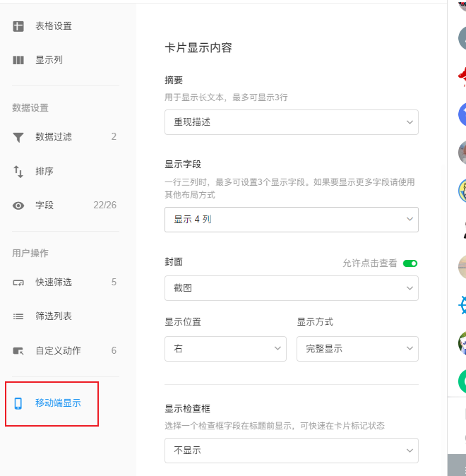Click the 字段 eye icon

click(x=18, y=206)
